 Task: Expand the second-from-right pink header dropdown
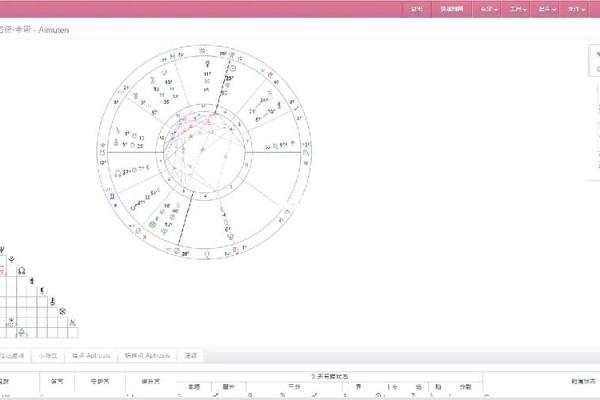545,9
